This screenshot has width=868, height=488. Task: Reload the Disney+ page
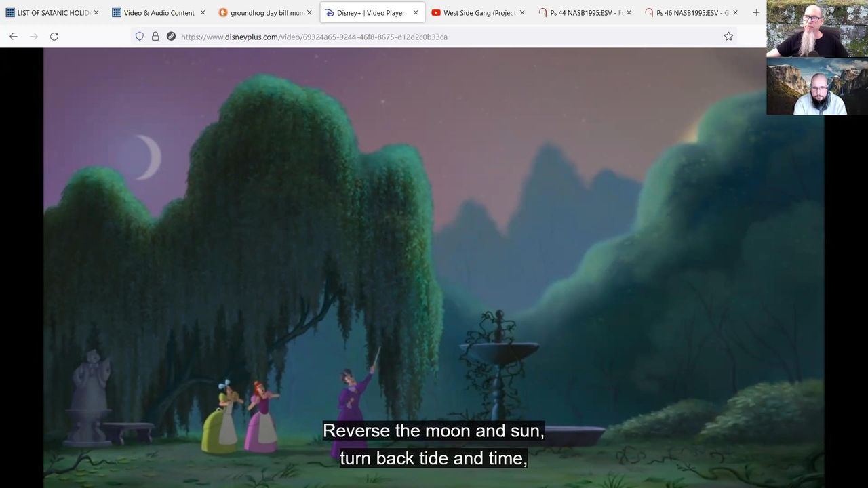click(x=54, y=37)
